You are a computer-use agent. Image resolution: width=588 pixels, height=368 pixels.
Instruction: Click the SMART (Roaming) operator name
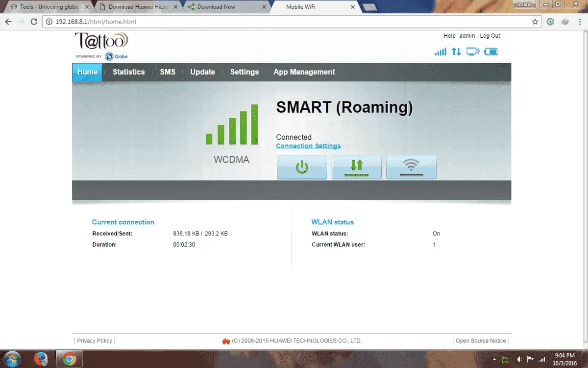pyautogui.click(x=344, y=107)
